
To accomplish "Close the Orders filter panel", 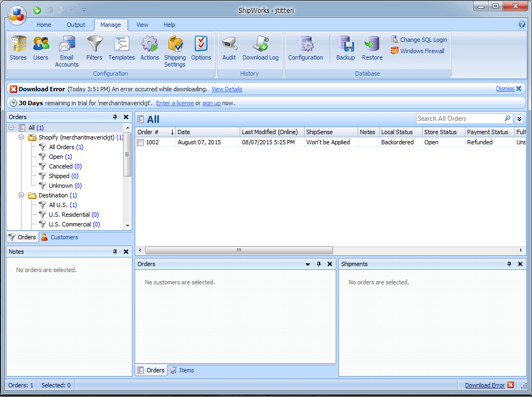I will coord(126,117).
